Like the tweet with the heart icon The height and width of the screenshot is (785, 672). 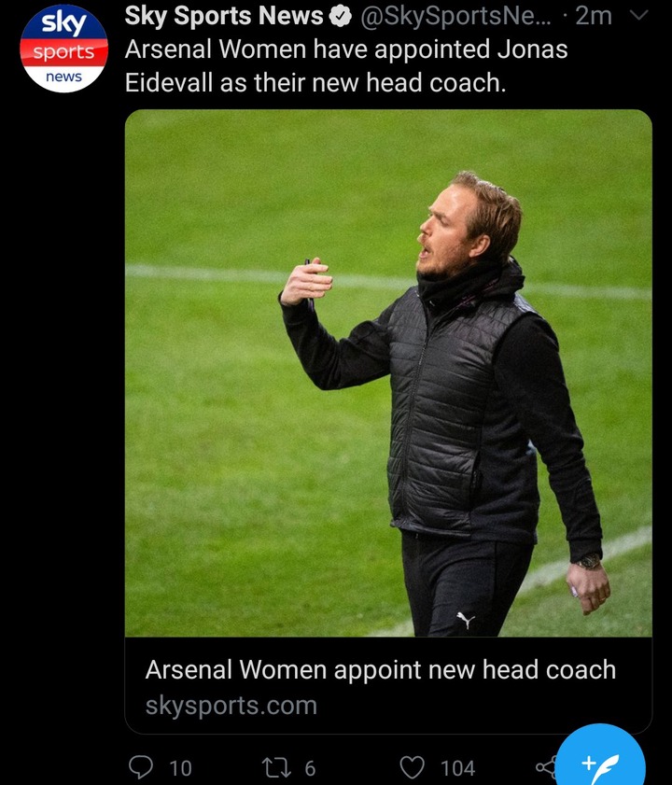413,767
